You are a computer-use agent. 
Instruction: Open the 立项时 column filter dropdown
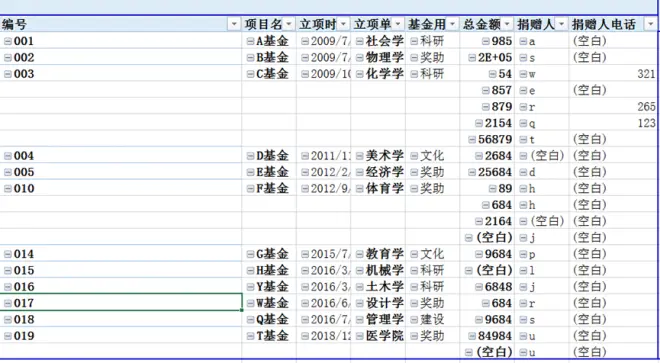pyautogui.click(x=343, y=24)
